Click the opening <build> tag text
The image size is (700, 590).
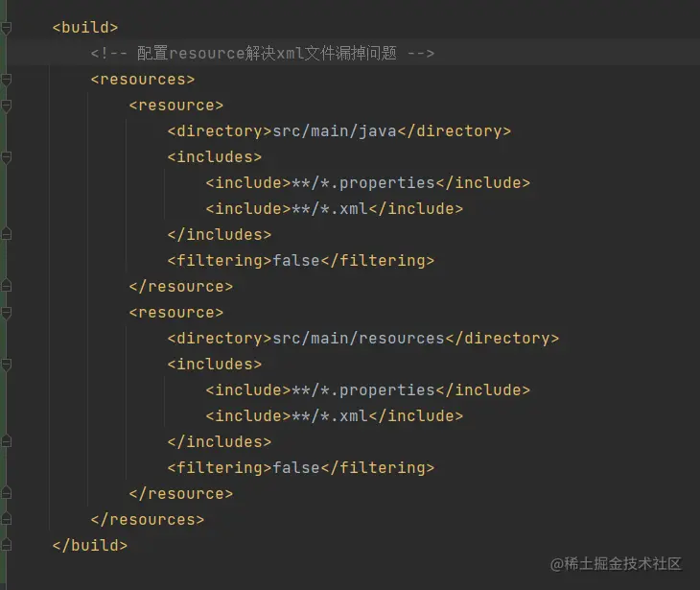coord(85,27)
